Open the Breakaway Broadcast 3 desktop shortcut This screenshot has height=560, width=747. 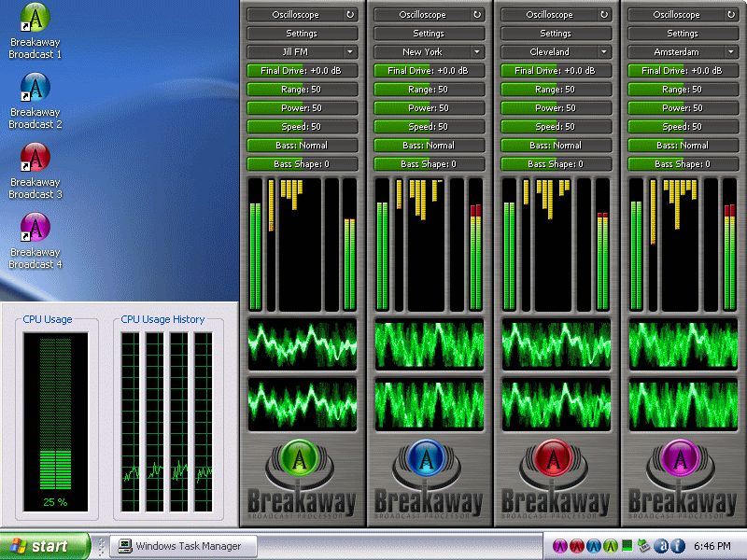[35, 171]
